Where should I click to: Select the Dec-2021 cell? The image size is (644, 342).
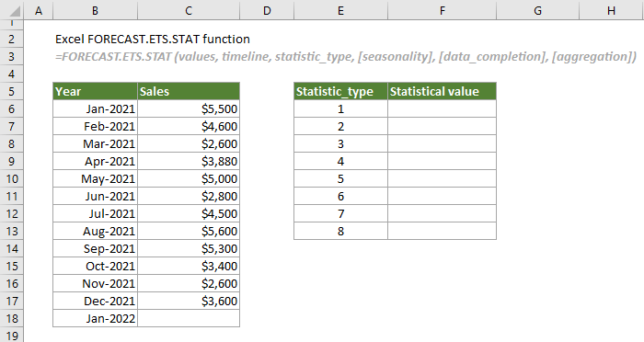point(96,301)
